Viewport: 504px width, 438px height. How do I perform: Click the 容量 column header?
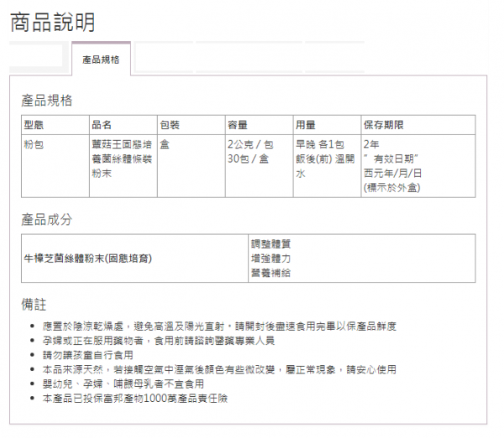[x=238, y=125]
